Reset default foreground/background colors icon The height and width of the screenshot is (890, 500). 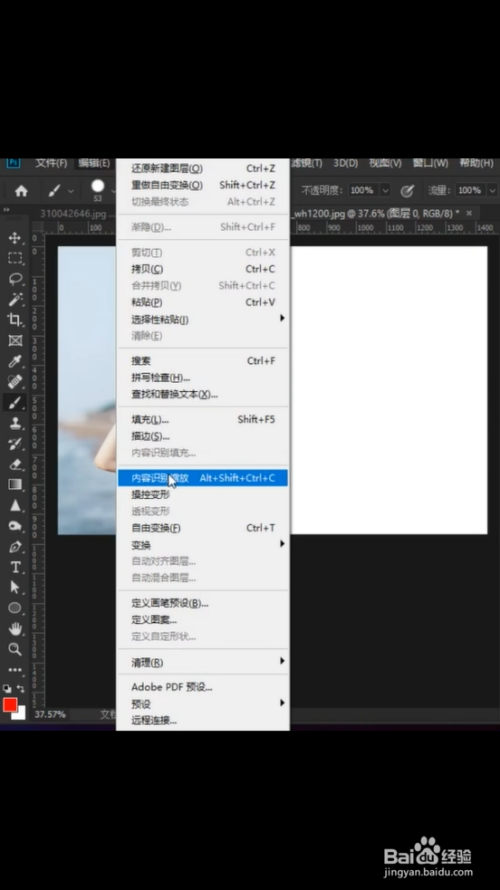7,689
